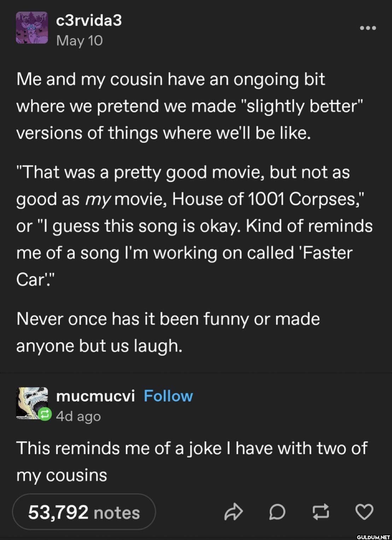Open the May 10 post permalink
The width and height of the screenshot is (392, 540).
pos(80,41)
